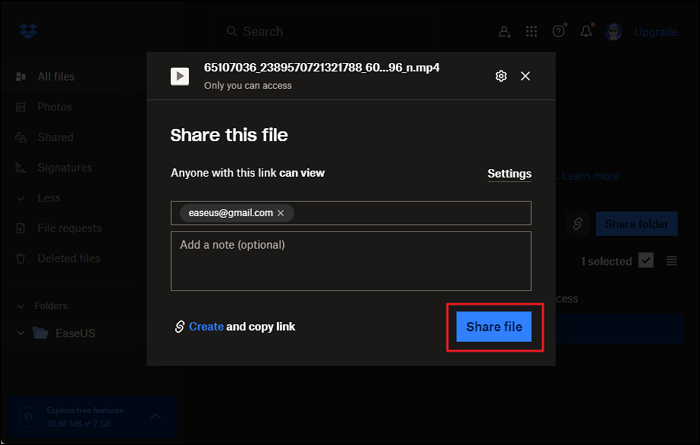Screen dimensions: 700x445
Task: Close the Share this file dialog
Action: tap(525, 76)
